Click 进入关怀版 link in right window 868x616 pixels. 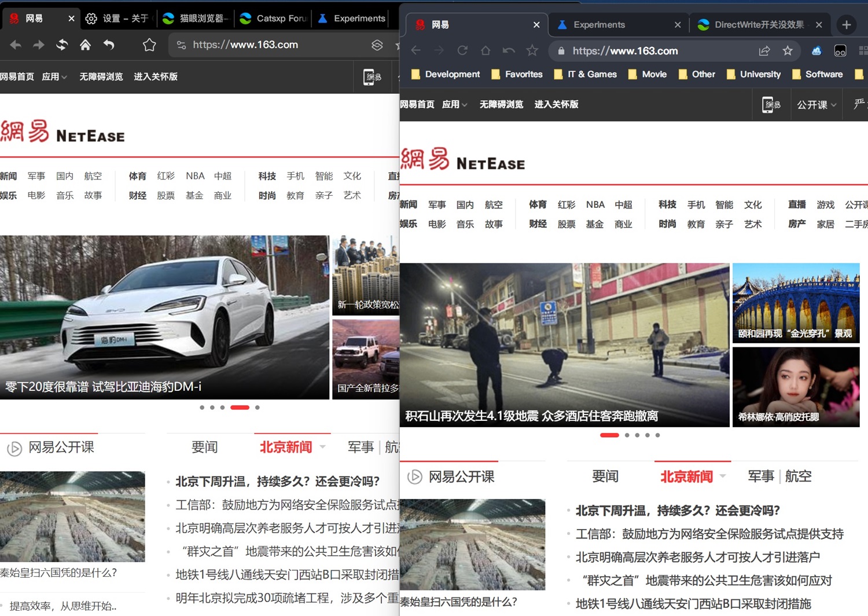[x=556, y=104]
